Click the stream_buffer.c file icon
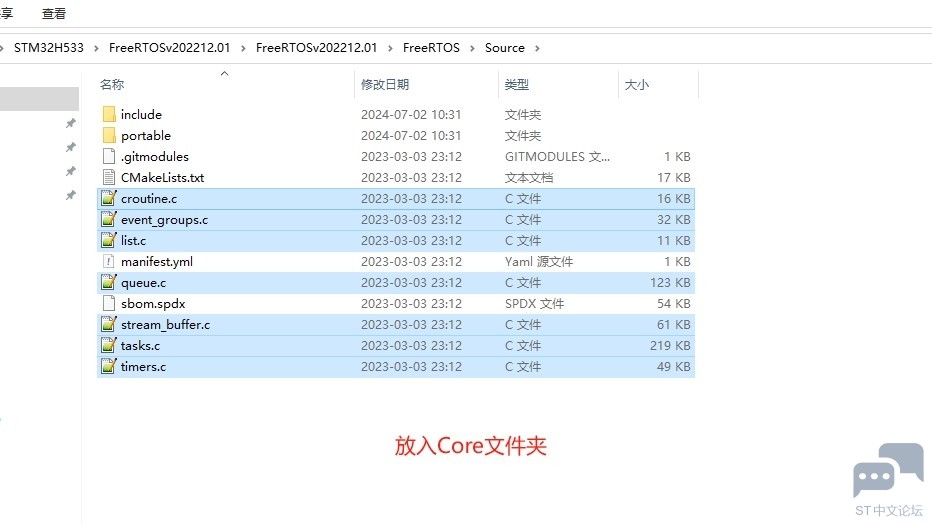The height and width of the screenshot is (526, 932). [109, 325]
